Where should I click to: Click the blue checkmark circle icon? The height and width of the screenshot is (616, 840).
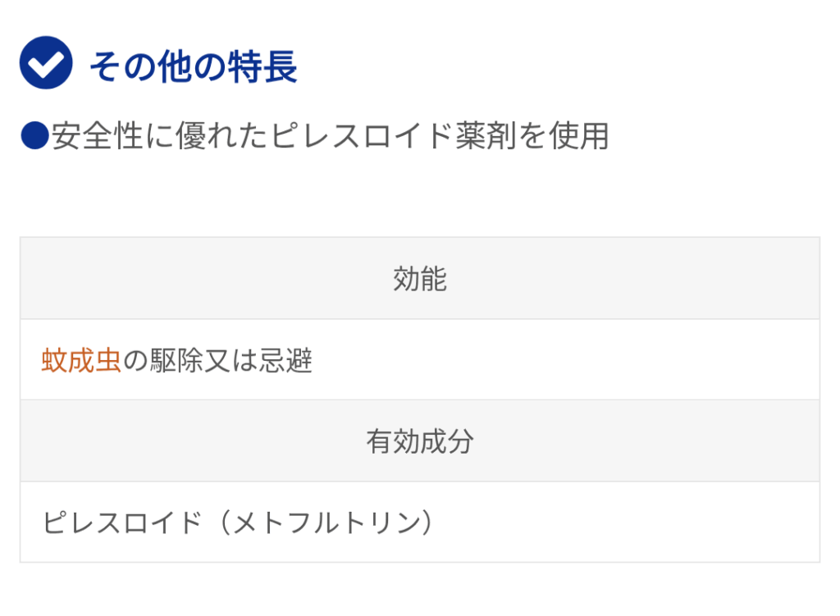point(46,62)
